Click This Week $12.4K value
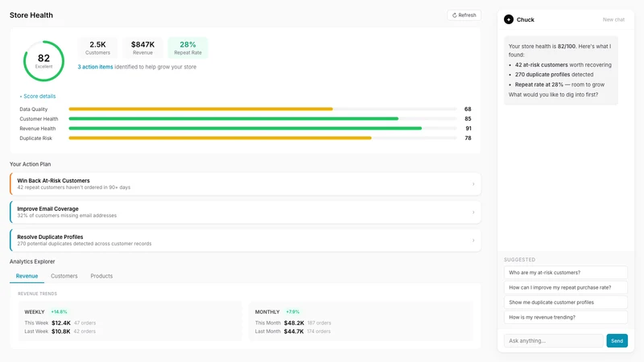This screenshot has width=644, height=362. tap(61, 323)
